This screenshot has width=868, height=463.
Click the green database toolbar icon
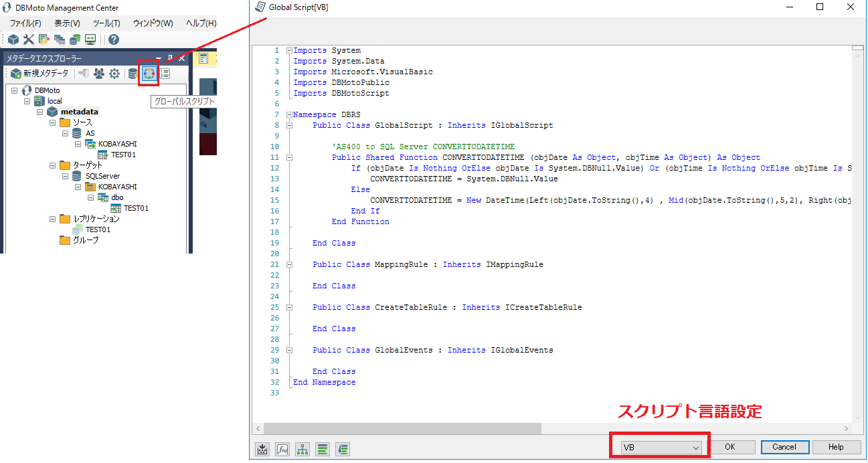[x=75, y=39]
